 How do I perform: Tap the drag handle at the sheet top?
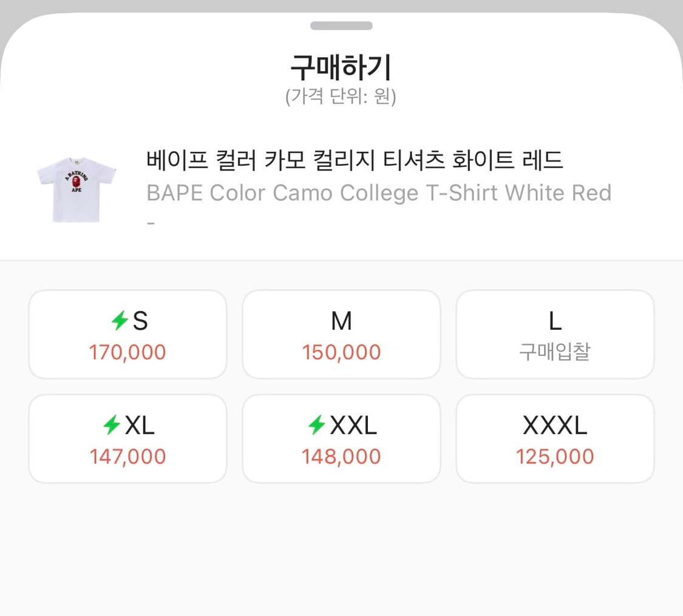point(341,26)
